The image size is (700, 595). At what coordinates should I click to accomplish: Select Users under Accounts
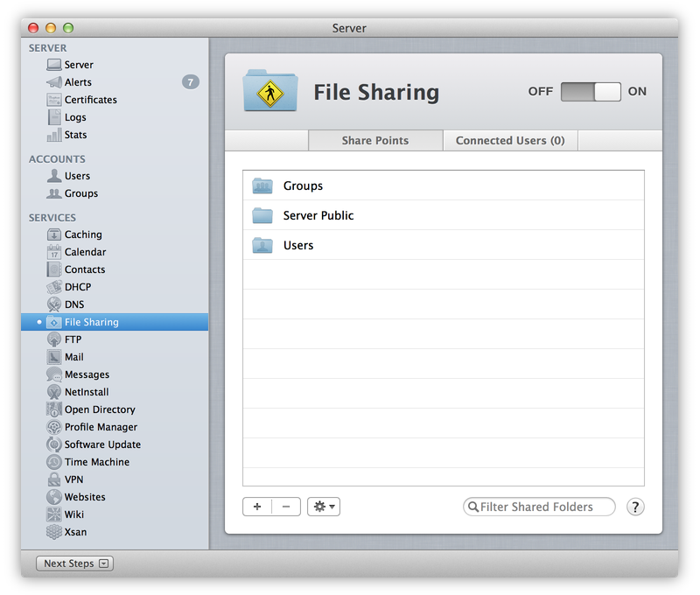click(x=115, y=176)
